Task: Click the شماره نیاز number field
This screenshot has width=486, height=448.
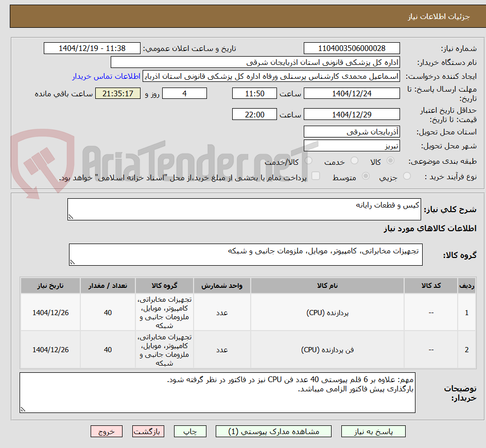Action: [x=352, y=48]
